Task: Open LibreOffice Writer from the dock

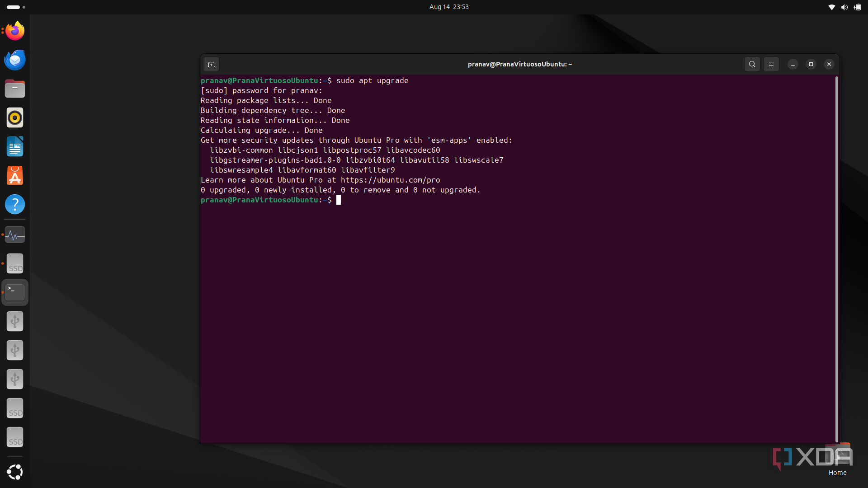Action: [15, 146]
